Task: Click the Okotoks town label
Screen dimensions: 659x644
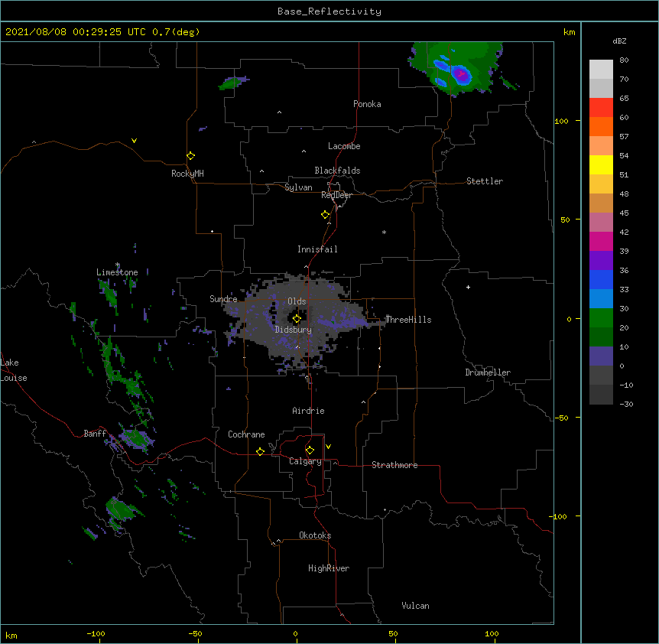Action: click(x=315, y=535)
